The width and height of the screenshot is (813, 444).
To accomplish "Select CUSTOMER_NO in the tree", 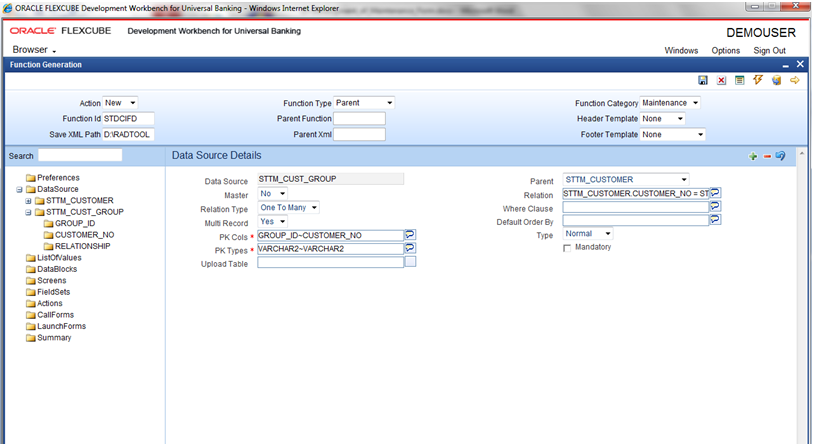I will (x=85, y=235).
